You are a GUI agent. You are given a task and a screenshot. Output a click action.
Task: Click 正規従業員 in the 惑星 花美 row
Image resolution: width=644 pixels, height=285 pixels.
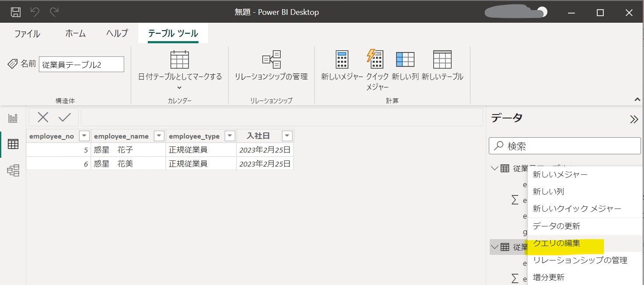click(201, 164)
